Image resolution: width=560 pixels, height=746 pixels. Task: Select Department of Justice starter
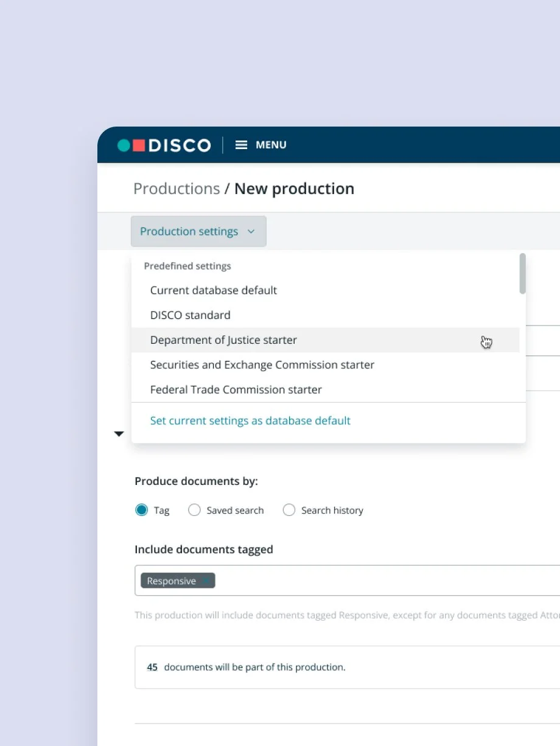[x=326, y=340]
